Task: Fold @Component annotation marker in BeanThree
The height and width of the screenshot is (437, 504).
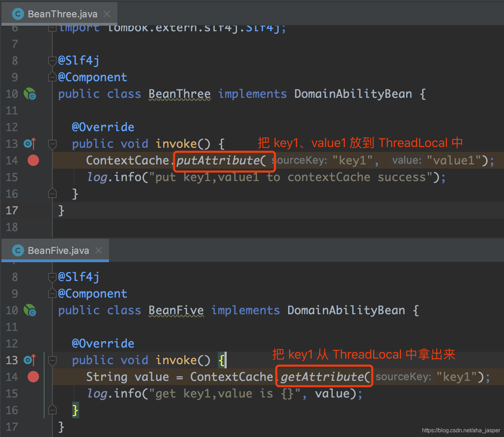Action: tap(52, 77)
